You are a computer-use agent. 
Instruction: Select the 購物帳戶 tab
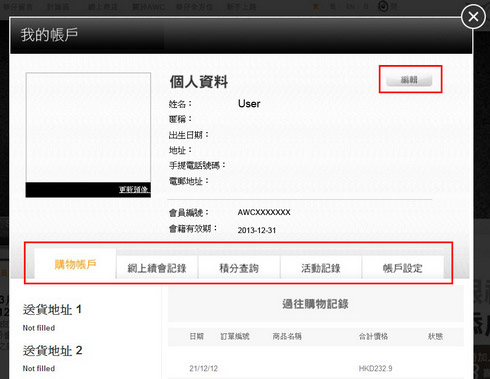(x=75, y=264)
